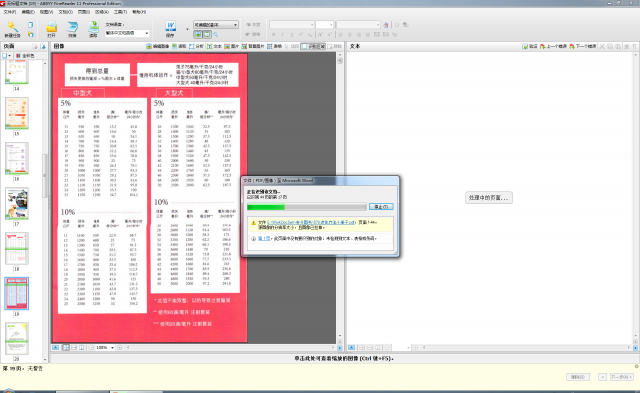
Task: Open the 工具 (Tools) menu
Action: [121, 12]
